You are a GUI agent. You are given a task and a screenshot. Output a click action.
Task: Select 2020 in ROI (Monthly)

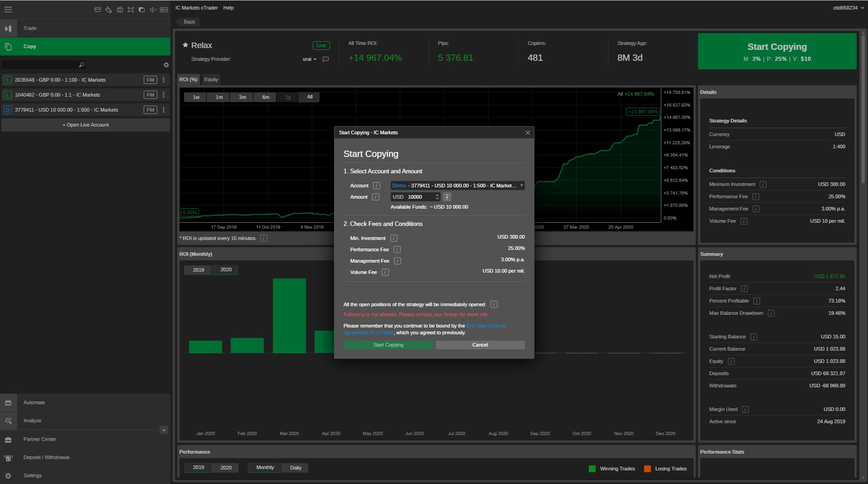coord(226,270)
